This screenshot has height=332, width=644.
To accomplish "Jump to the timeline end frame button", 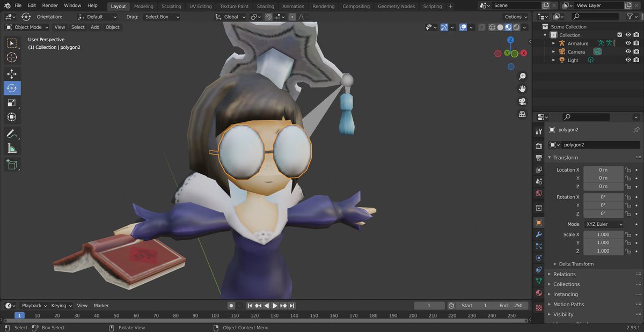I will point(291,306).
